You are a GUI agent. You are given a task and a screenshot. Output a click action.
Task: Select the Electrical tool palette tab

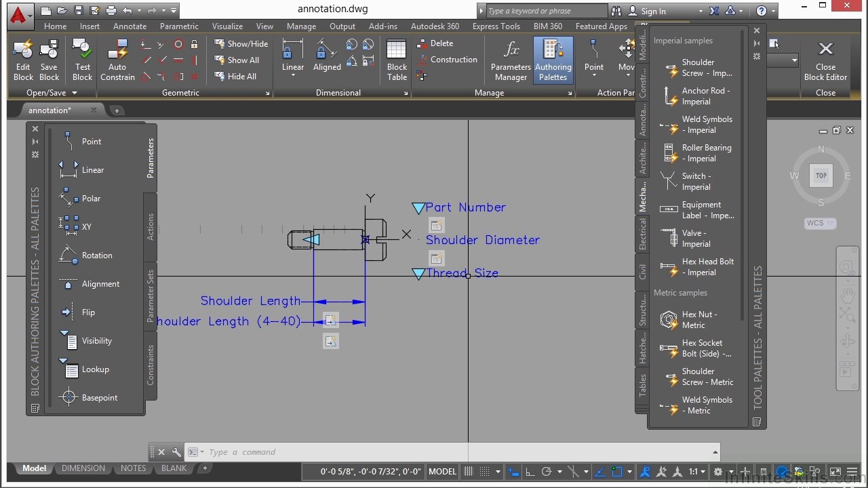click(x=642, y=234)
